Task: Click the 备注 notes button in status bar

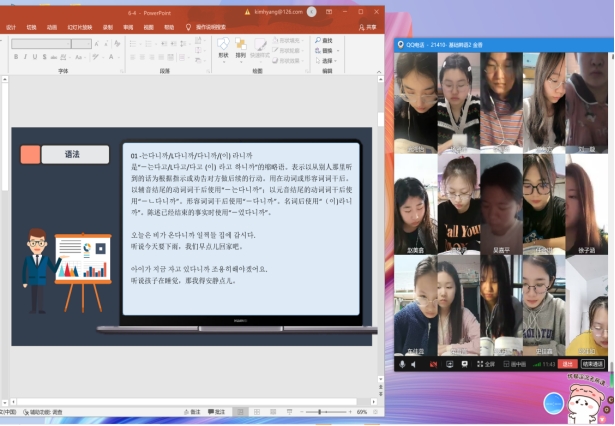Action: pos(193,412)
